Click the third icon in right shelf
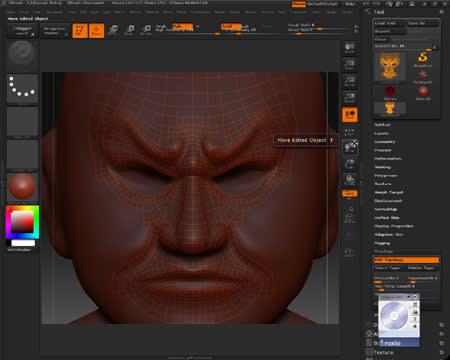This screenshot has width=450, height=360. pos(350,81)
